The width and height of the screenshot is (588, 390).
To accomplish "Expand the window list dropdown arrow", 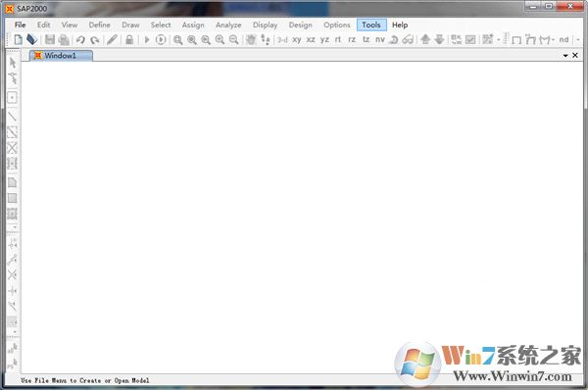I will pos(565,56).
